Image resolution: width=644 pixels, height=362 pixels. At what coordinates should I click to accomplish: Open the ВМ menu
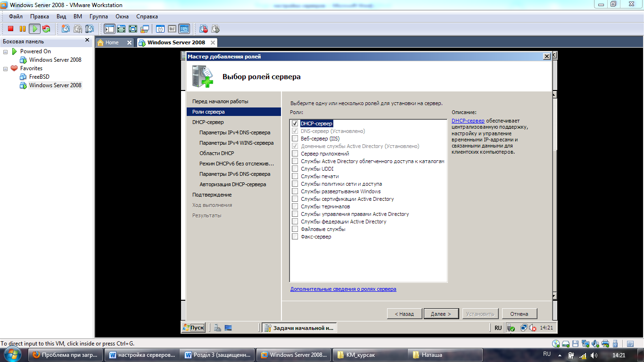[78, 16]
